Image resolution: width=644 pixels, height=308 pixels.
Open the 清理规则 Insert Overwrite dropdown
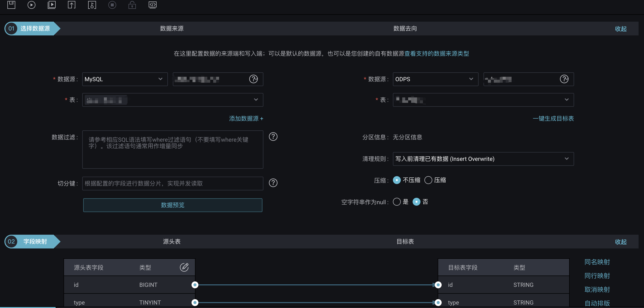[x=483, y=159]
